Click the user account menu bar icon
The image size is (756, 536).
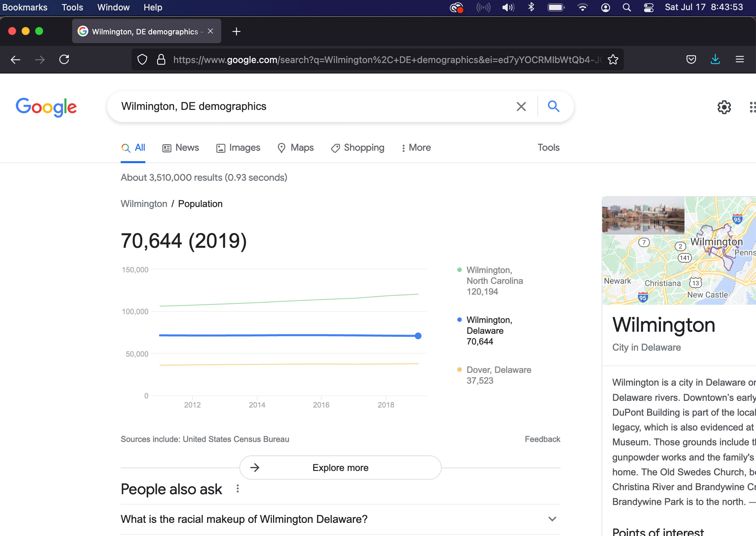[606, 7]
